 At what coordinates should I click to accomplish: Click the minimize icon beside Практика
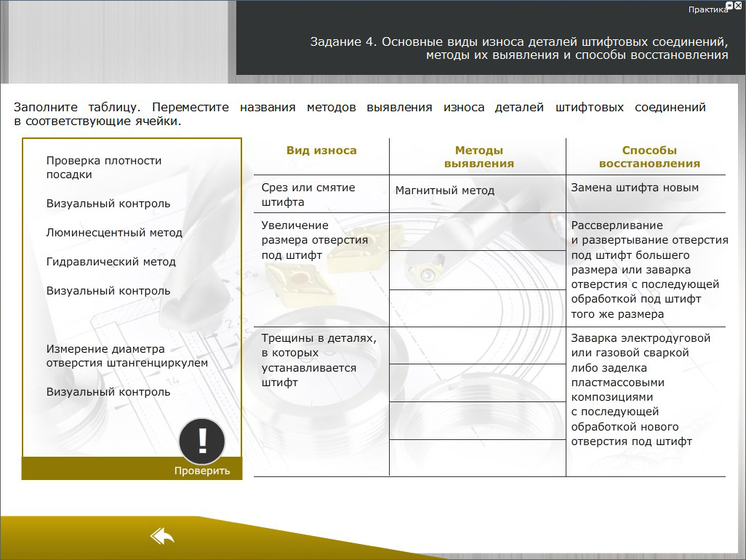(x=730, y=5)
